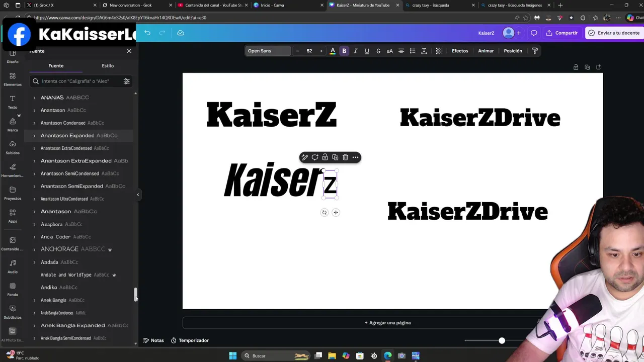The height and width of the screenshot is (362, 644).
Task: Click the cloud save status icon
Action: 181,33
